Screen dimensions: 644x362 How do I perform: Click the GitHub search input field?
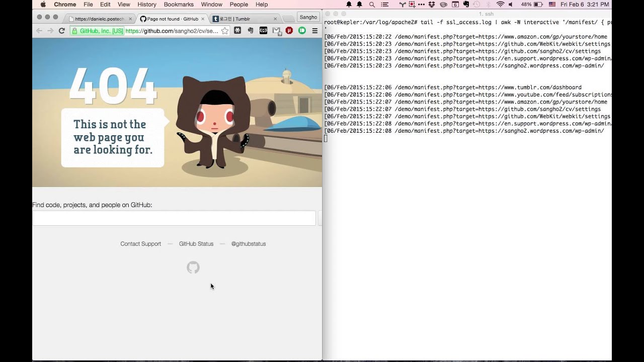(174, 218)
